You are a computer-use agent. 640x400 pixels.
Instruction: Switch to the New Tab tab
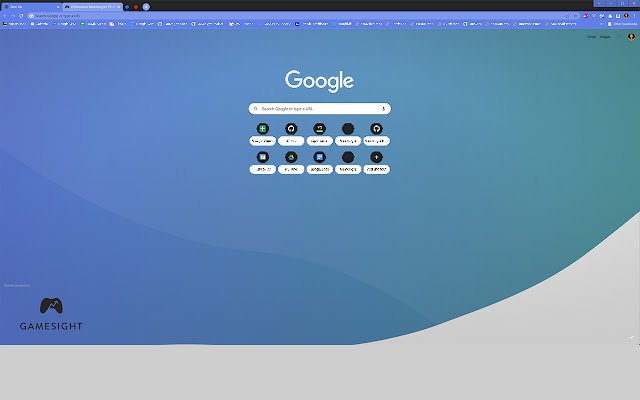(x=31, y=7)
